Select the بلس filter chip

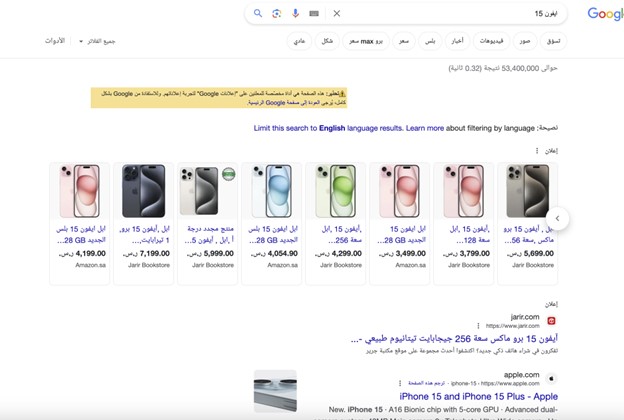click(430, 41)
